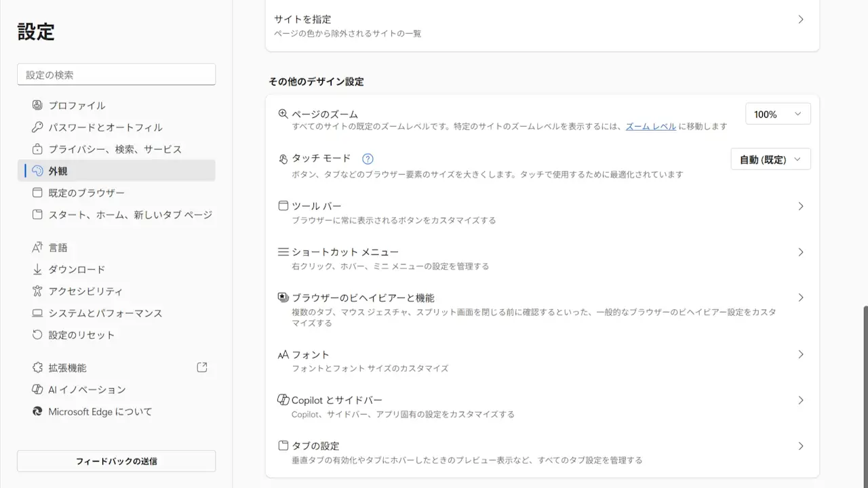Click the Profile icon in sidebar
This screenshot has width=868, height=488.
pyautogui.click(x=37, y=105)
